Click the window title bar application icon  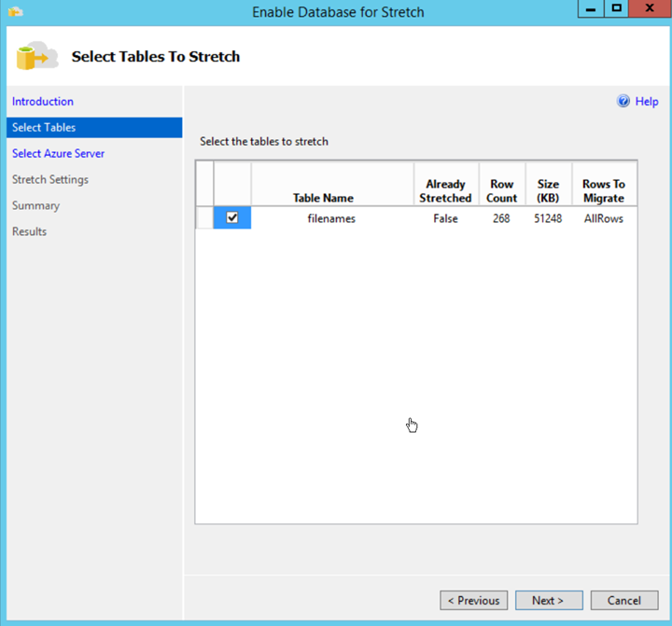pyautogui.click(x=15, y=11)
